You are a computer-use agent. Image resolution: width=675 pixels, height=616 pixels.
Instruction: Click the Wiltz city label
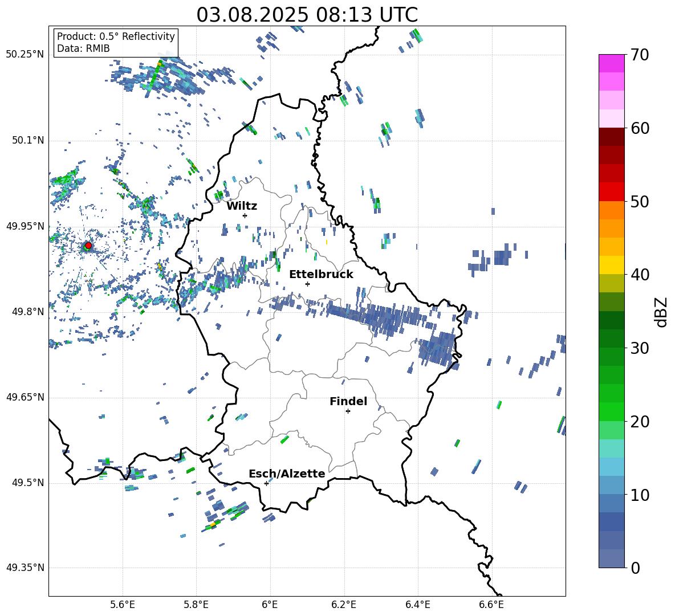(242, 206)
